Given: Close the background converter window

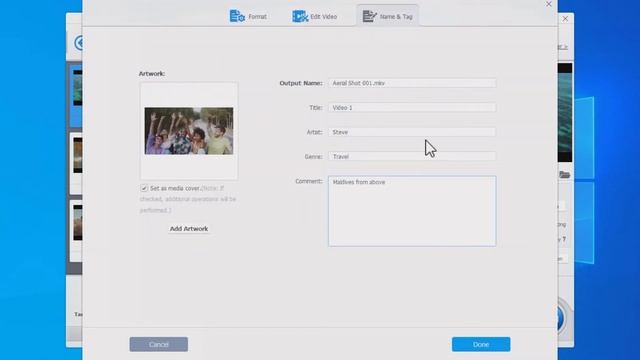Looking at the screenshot, I should (565, 19).
